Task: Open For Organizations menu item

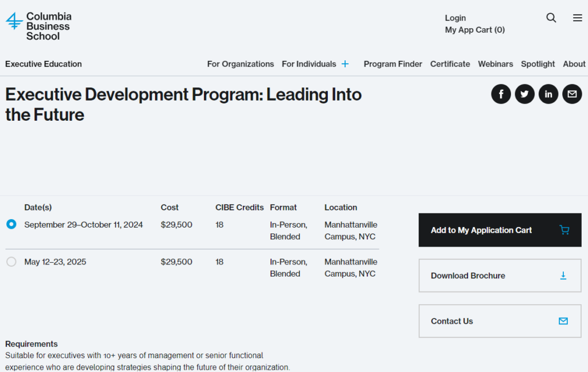Action: 241,64
